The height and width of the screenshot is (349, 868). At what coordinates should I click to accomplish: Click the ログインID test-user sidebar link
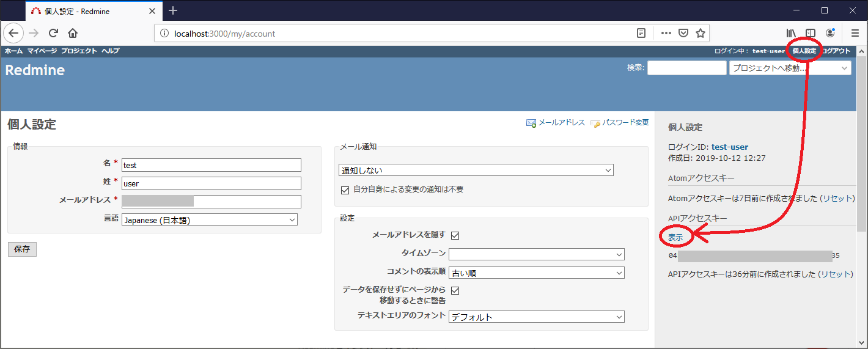[x=730, y=147]
